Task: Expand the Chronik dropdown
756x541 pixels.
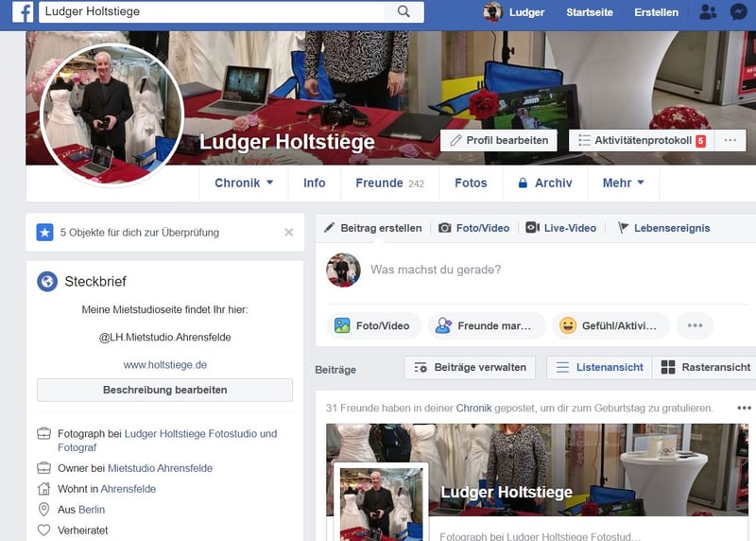Action: coord(244,183)
